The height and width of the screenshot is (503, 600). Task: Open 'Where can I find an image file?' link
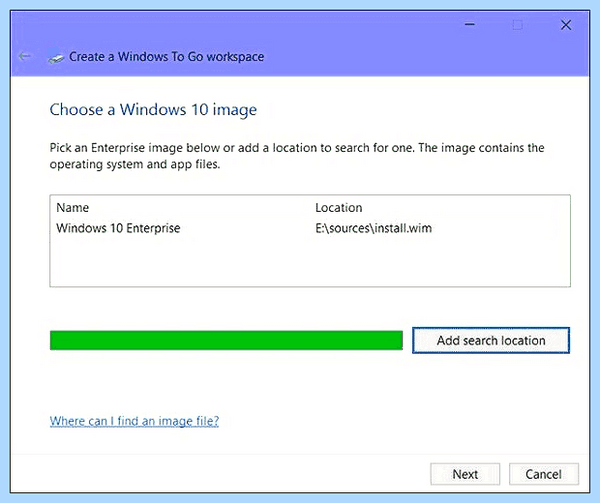(134, 421)
